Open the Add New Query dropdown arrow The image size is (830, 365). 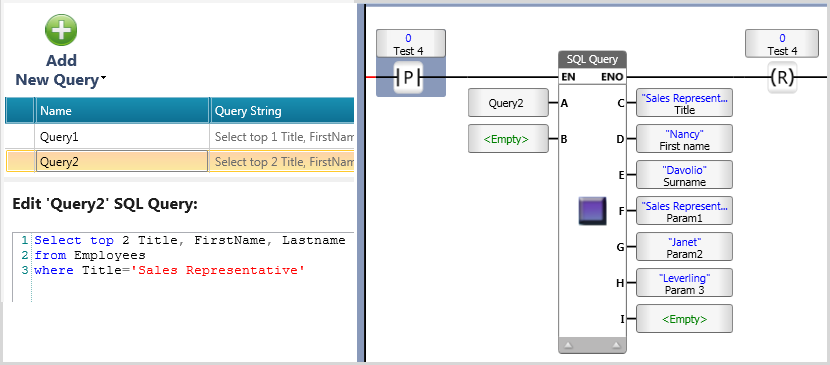pos(103,79)
